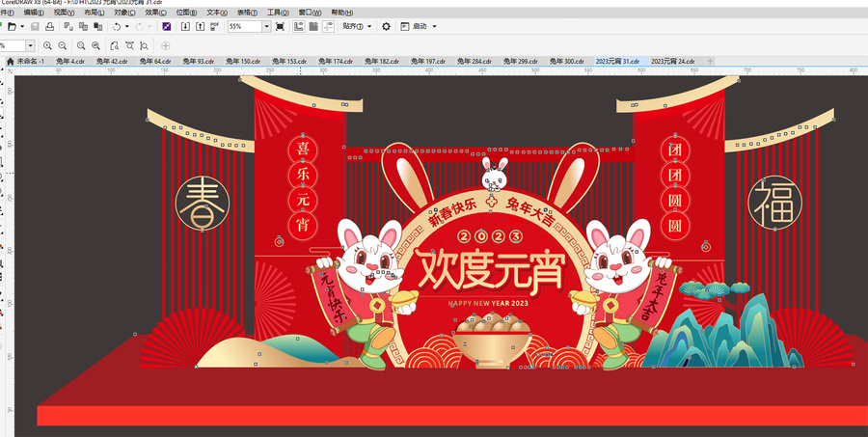The width and height of the screenshot is (868, 437).
Task: Expand the zoom tool percentage dropdown
Action: click(31, 46)
